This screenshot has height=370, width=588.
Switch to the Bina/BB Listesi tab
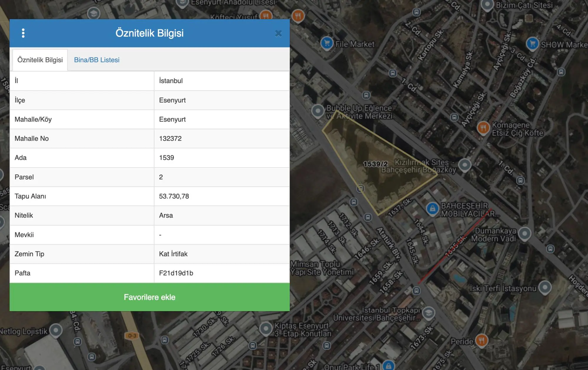[x=97, y=60]
